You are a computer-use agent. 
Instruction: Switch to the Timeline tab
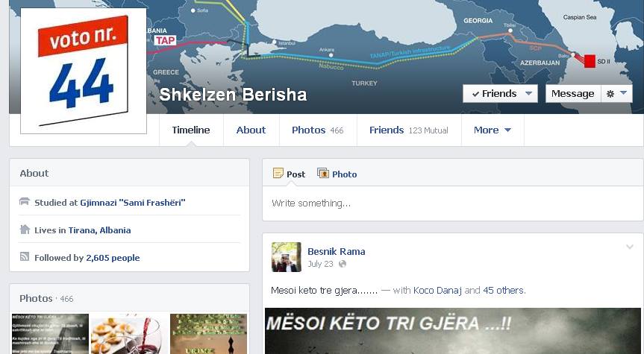pyautogui.click(x=191, y=130)
